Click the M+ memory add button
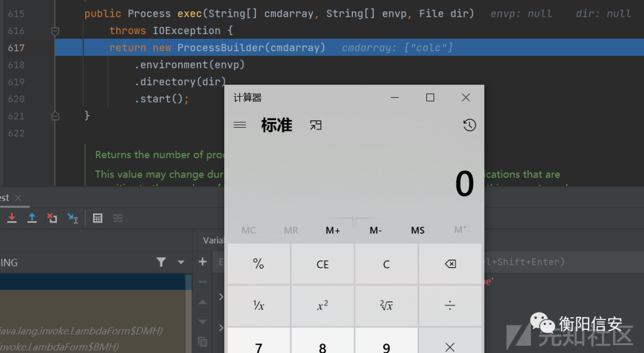The width and height of the screenshot is (644, 353). pyautogui.click(x=333, y=231)
